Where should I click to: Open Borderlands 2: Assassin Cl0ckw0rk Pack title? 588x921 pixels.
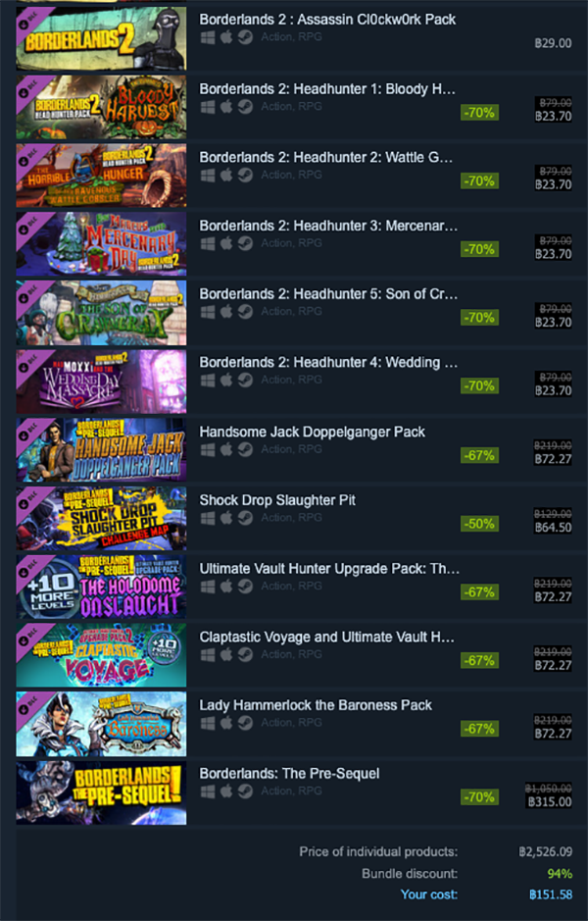coord(327,20)
